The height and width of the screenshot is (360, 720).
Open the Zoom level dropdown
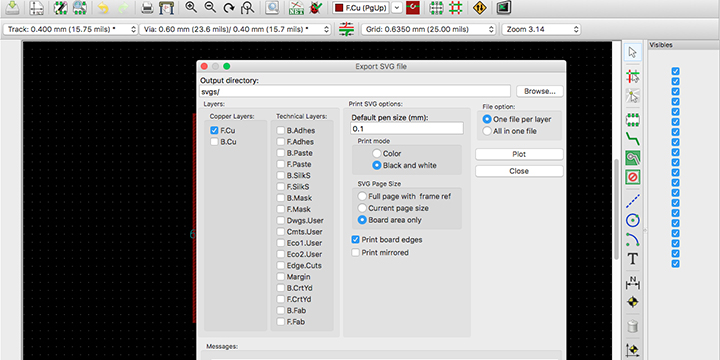pyautogui.click(x=541, y=29)
